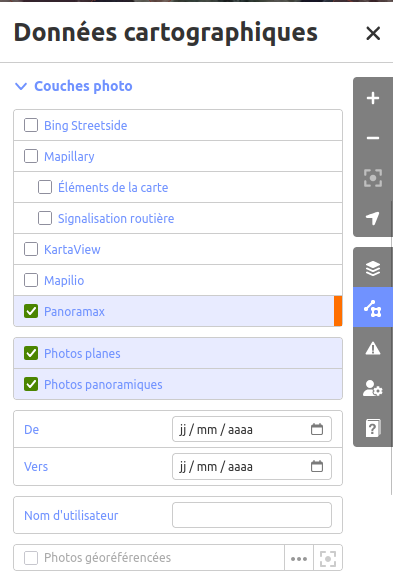
Task: Click the three-dots button for georeferenced photos
Action: pyautogui.click(x=299, y=558)
